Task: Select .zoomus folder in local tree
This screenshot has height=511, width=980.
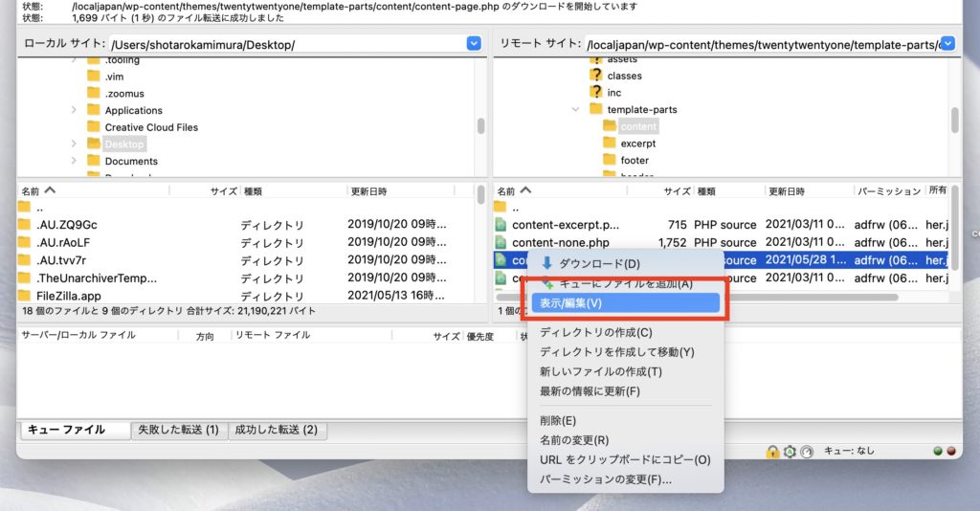Action: click(x=124, y=93)
